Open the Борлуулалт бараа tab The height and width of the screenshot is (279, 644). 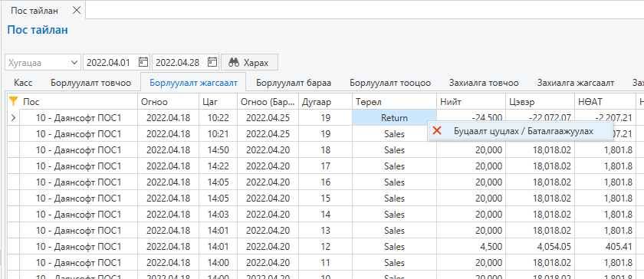[x=294, y=83]
